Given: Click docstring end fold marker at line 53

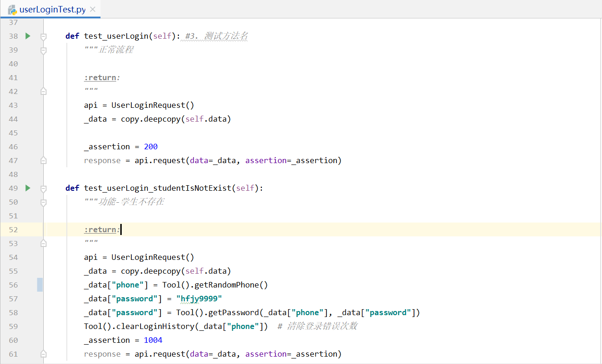Looking at the screenshot, I should (x=43, y=243).
